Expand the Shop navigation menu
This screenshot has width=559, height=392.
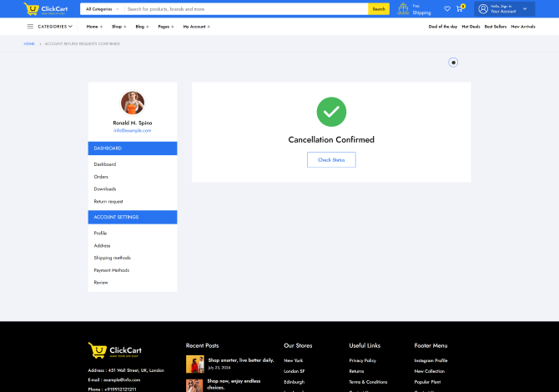tap(119, 27)
